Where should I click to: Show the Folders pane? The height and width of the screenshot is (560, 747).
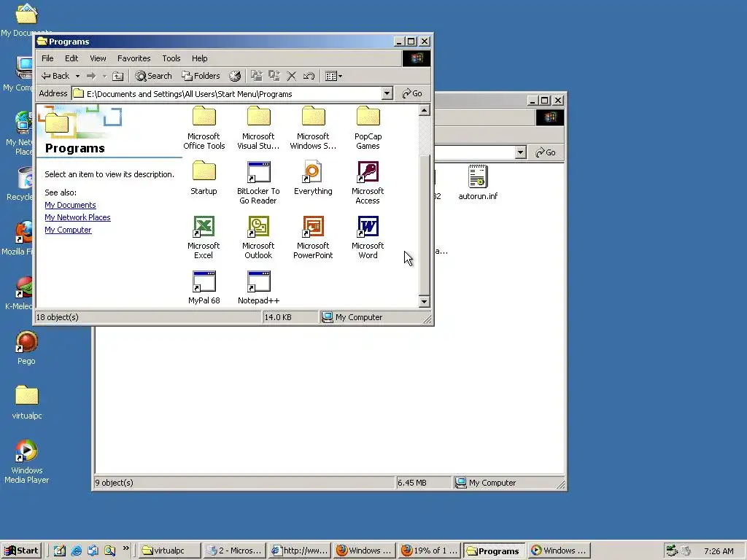click(x=201, y=76)
